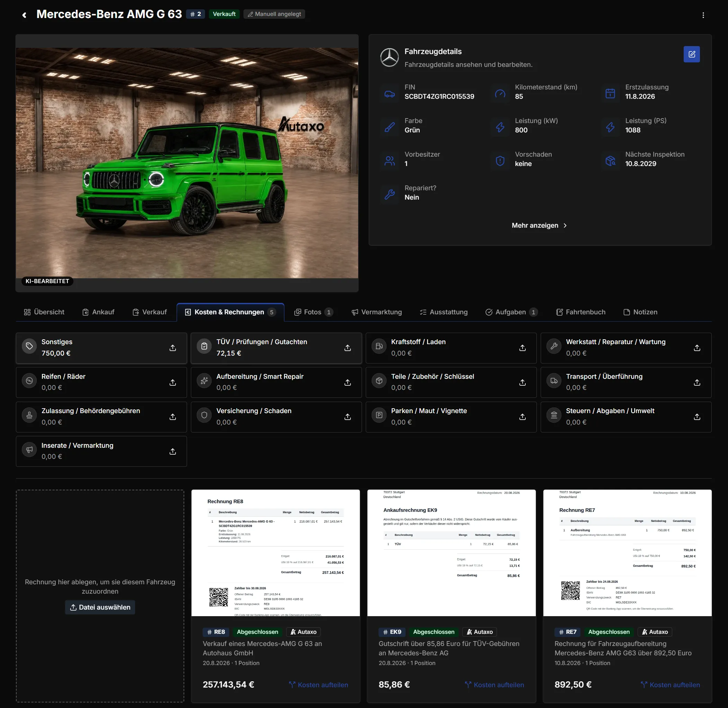Upload a file to Steuern / Abgaben / Umwelt
Viewport: 728px width, 708px height.
point(697,417)
